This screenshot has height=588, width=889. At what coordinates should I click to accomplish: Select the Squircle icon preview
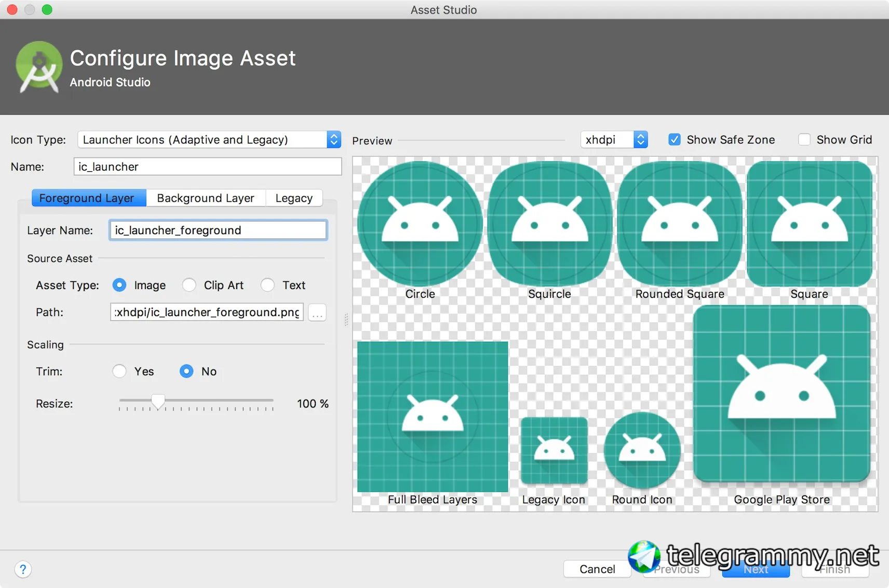pyautogui.click(x=549, y=224)
